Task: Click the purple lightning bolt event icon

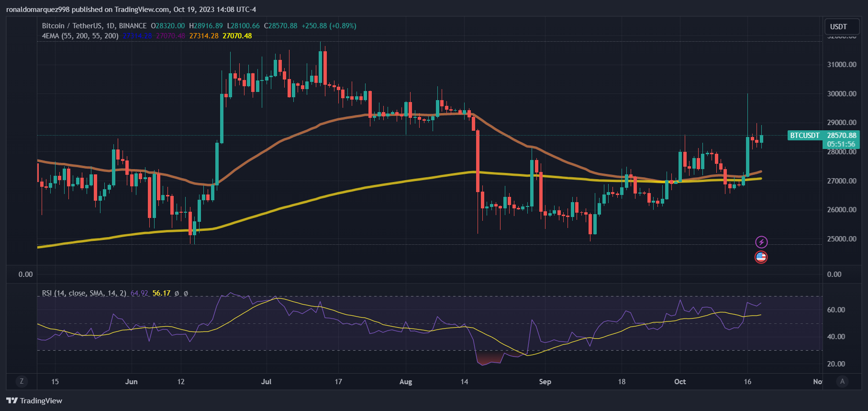Action: [761, 242]
